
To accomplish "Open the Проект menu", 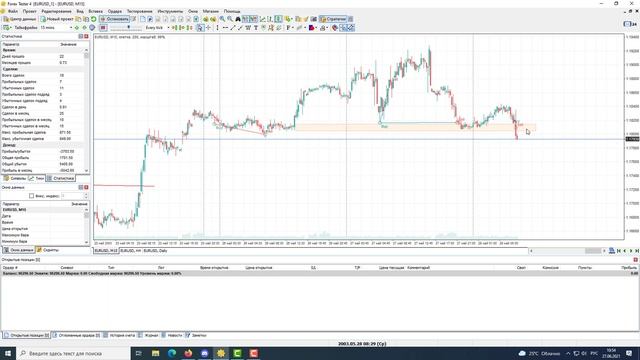I will (29, 11).
